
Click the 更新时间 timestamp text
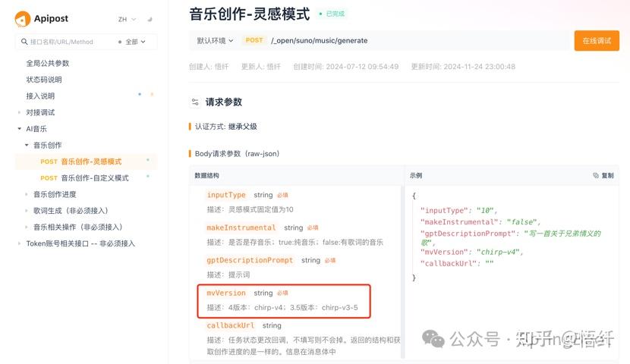click(463, 67)
